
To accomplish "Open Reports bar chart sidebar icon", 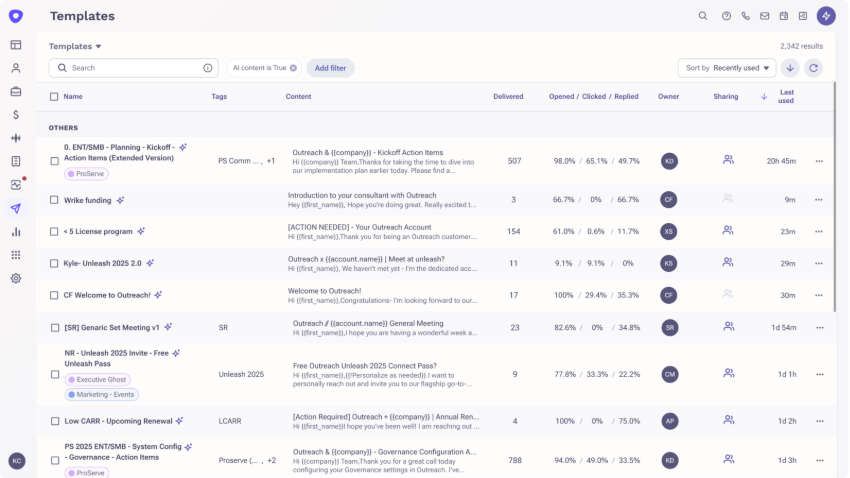I will click(16, 232).
